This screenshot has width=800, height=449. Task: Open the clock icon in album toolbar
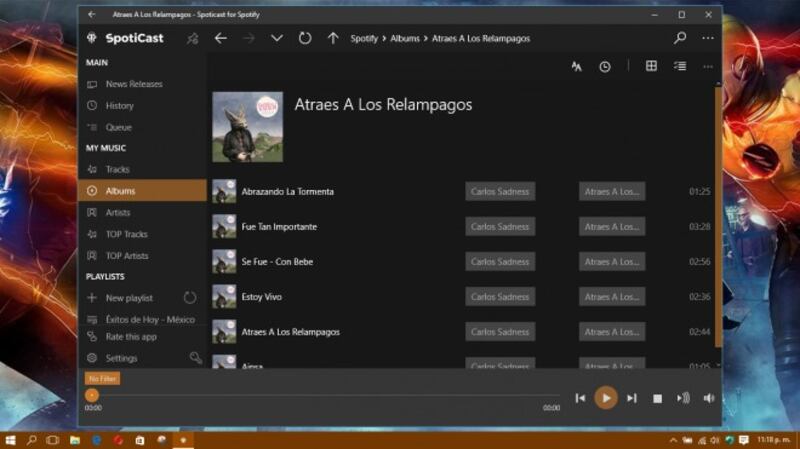pos(605,66)
